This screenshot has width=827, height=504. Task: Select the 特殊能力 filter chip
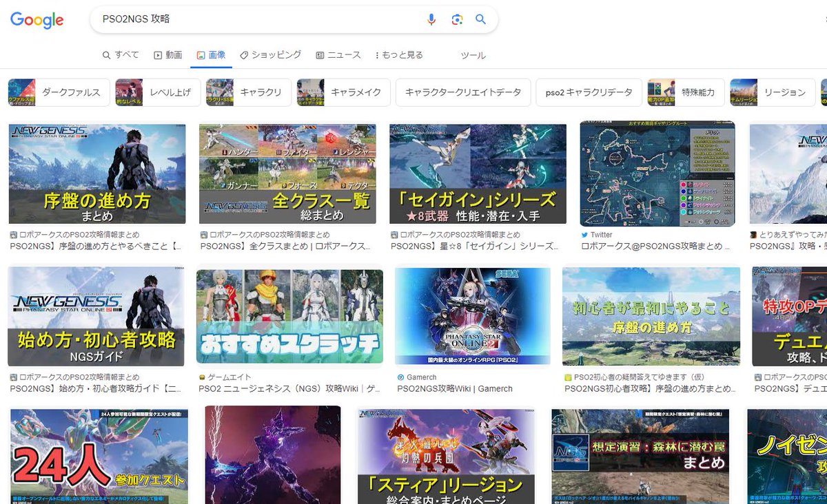coord(686,92)
